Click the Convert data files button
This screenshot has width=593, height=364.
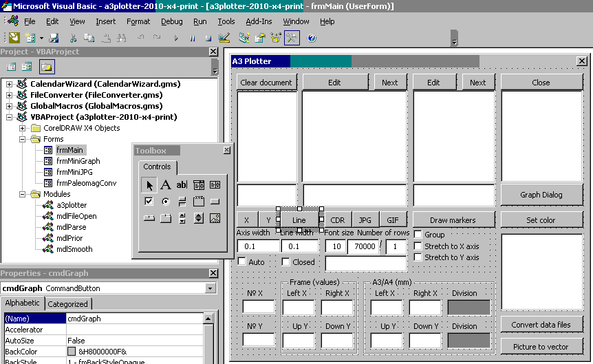coord(541,325)
